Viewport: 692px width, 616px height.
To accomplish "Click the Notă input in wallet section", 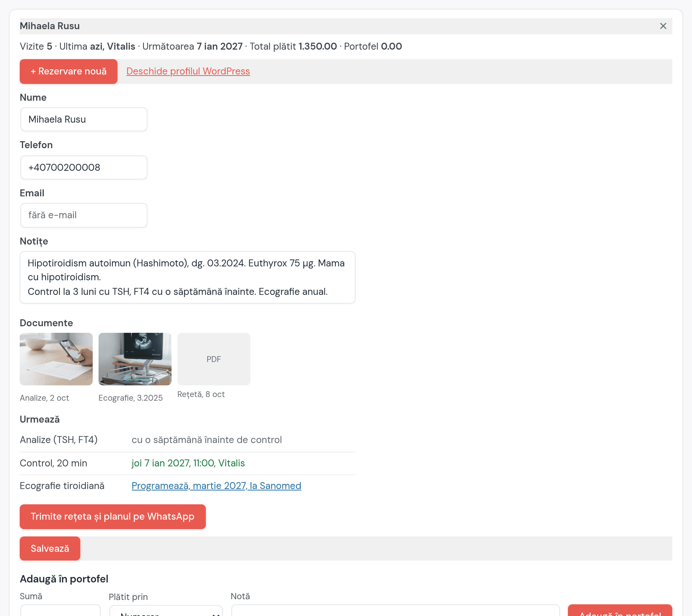I will pos(396,611).
